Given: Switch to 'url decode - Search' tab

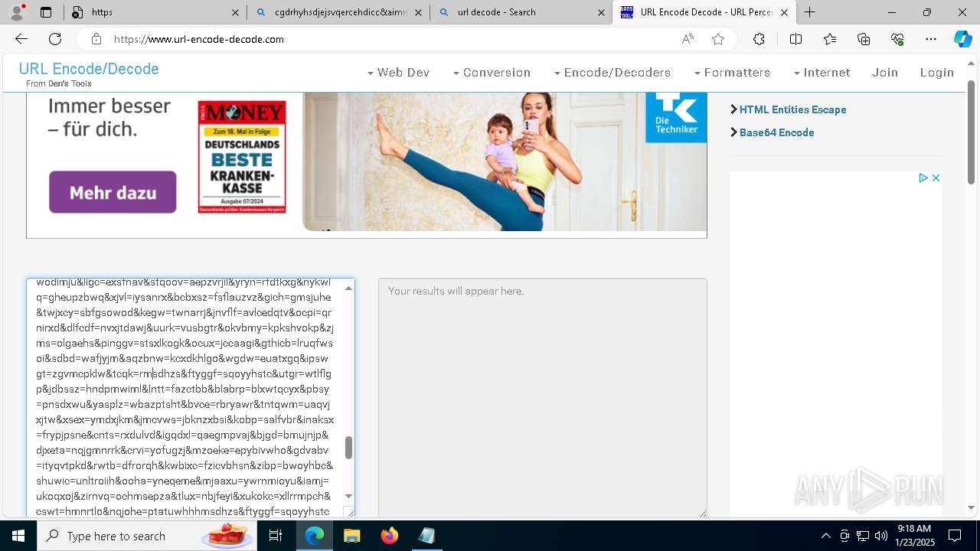Looking at the screenshot, I should (x=521, y=12).
